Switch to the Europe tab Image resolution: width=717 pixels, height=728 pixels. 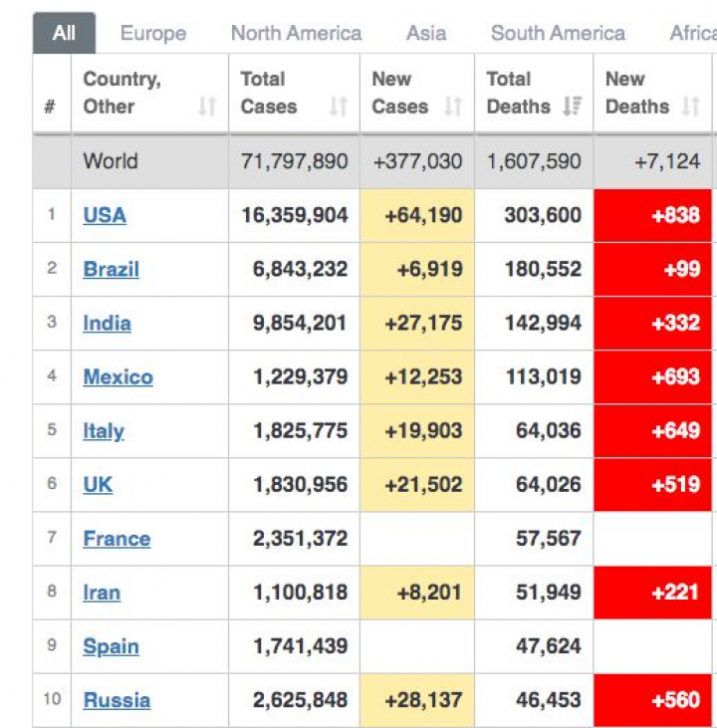click(153, 33)
